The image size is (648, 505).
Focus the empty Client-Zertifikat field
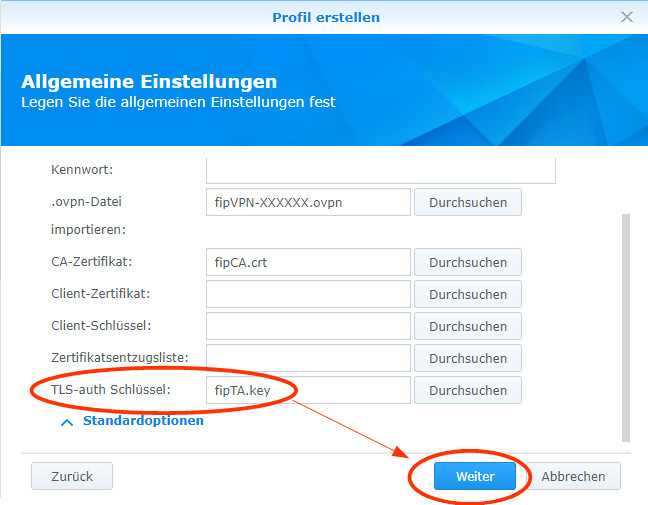(x=308, y=294)
